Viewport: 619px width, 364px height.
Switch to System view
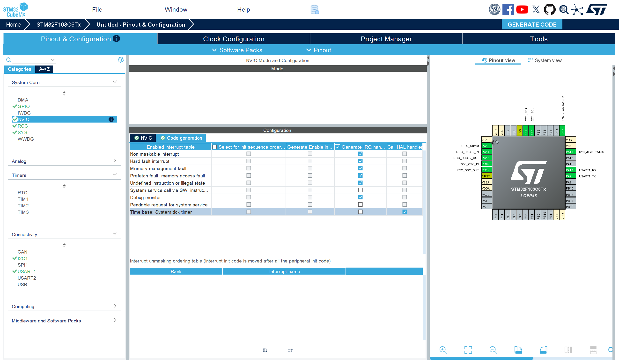click(x=545, y=60)
